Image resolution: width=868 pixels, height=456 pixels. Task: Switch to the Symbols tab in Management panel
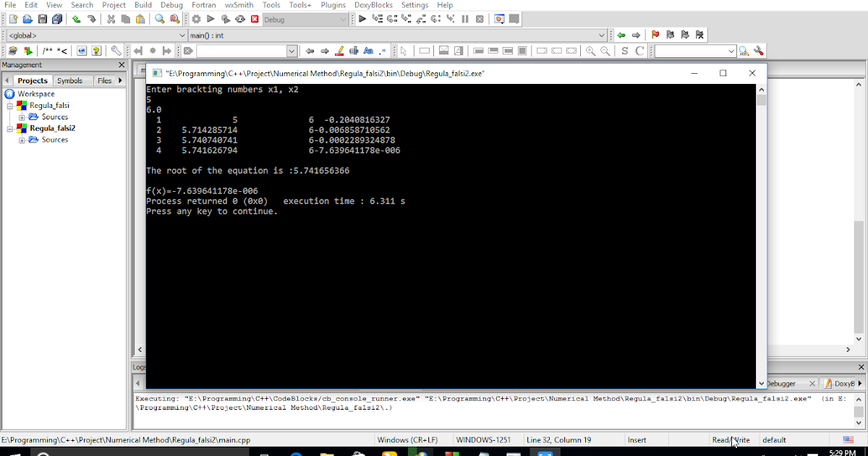(x=70, y=80)
